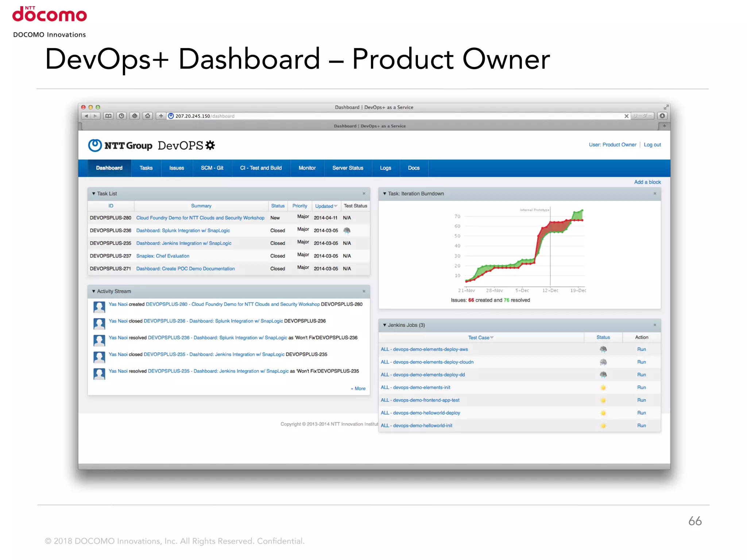Click the Add a block link

point(647,182)
